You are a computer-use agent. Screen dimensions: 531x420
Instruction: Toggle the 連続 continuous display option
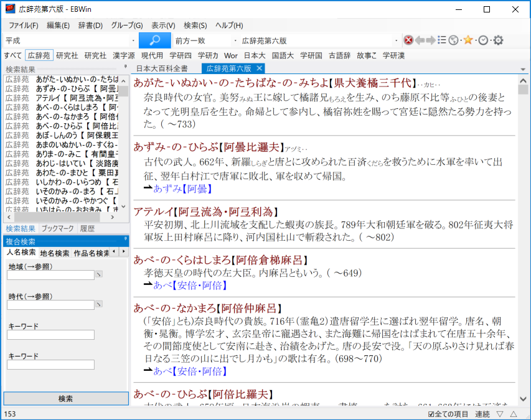point(482,414)
